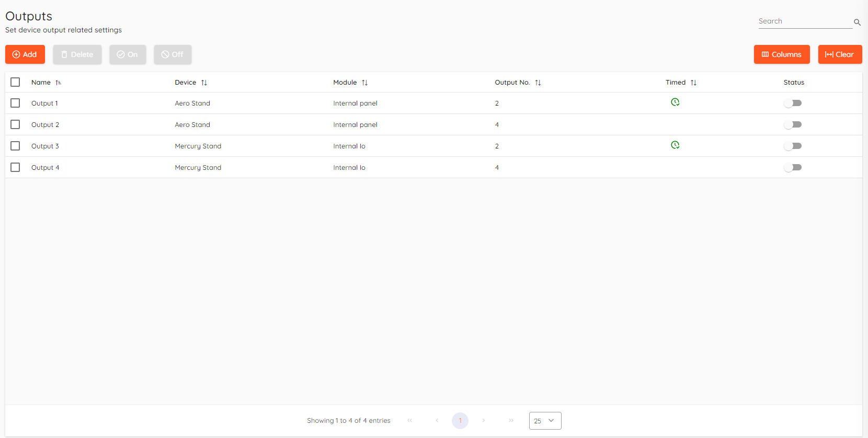Click the timed clock icon for Output 1
Screen dimensions: 868x438
[x=675, y=102]
